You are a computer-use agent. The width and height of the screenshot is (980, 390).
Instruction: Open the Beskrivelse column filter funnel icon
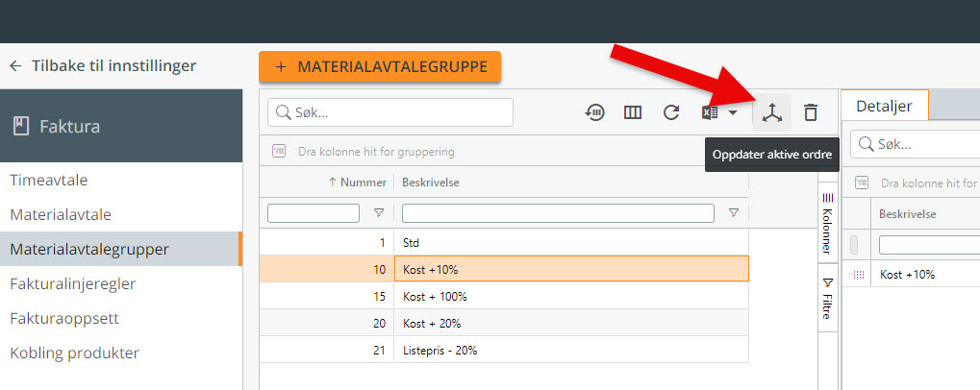[734, 213]
